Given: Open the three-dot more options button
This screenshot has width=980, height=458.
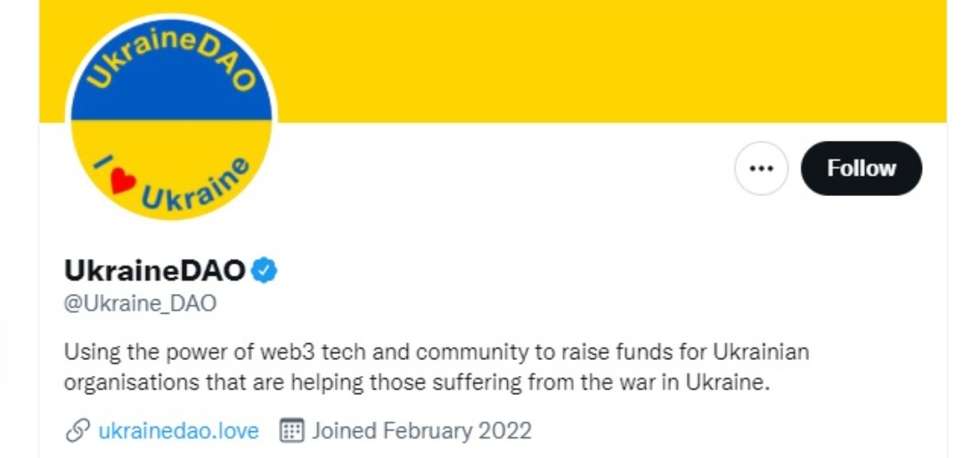Looking at the screenshot, I should (761, 168).
